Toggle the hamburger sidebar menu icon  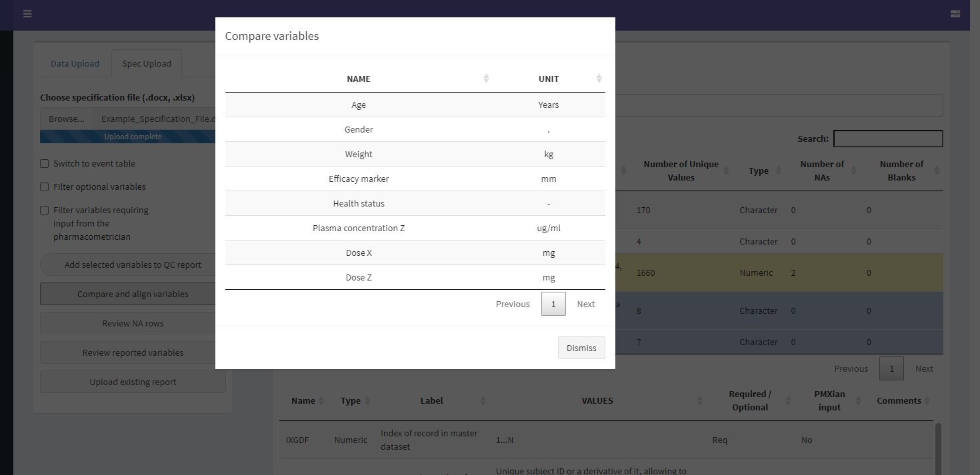point(27,13)
